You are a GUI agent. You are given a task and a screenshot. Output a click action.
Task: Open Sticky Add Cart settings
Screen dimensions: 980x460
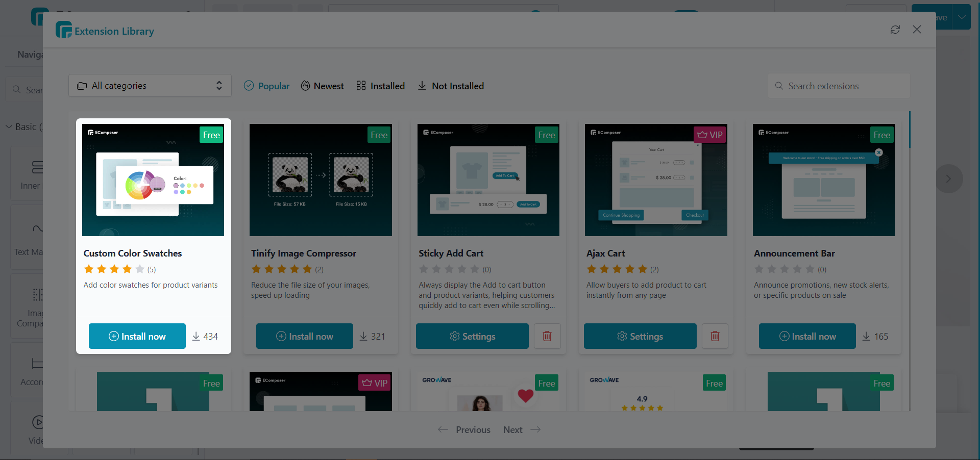click(472, 336)
